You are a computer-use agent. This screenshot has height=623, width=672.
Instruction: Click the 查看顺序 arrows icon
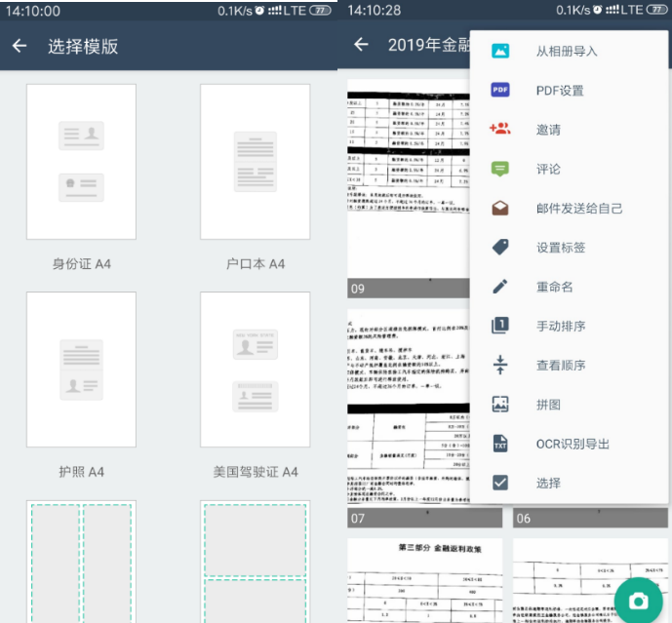pos(500,365)
